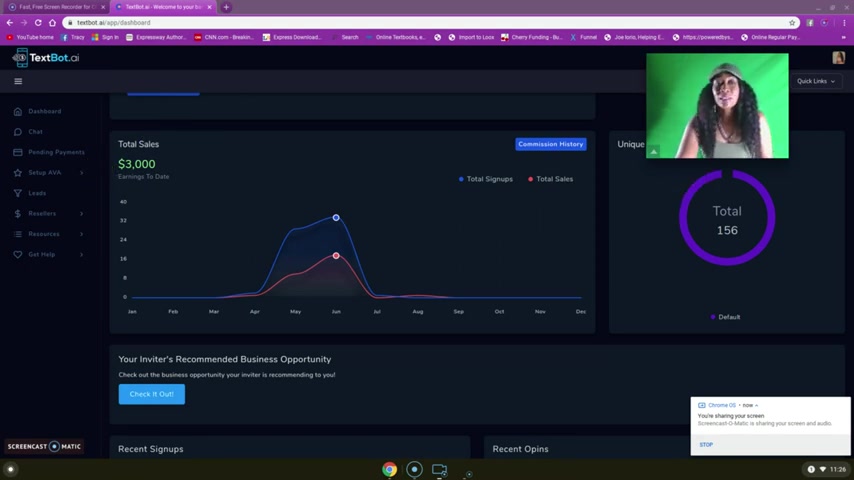The height and width of the screenshot is (480, 854).
Task: Open the Chrome three-dot menu
Action: coord(844,23)
